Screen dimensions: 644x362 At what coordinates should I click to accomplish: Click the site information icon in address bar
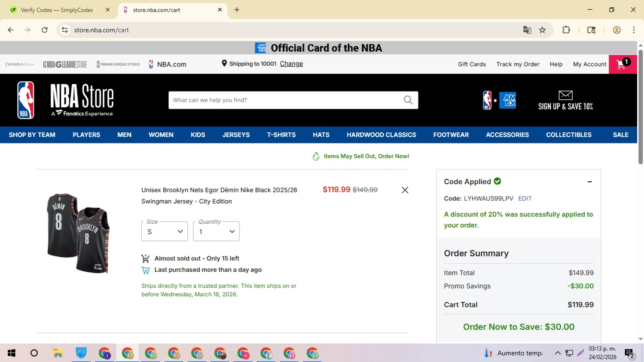pyautogui.click(x=65, y=30)
